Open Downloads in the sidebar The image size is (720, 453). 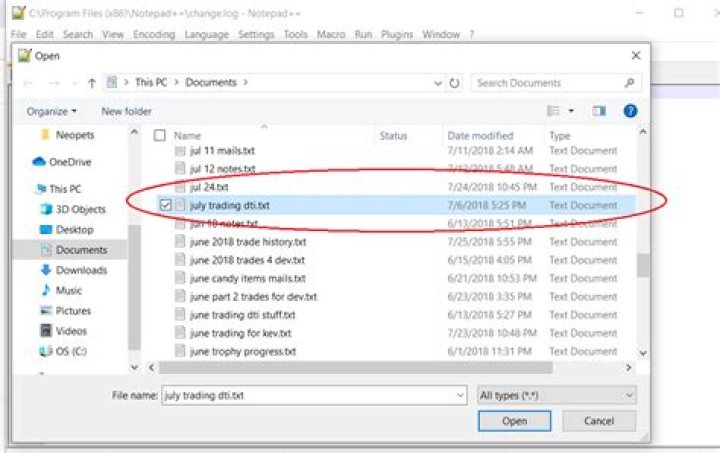pyautogui.click(x=73, y=270)
